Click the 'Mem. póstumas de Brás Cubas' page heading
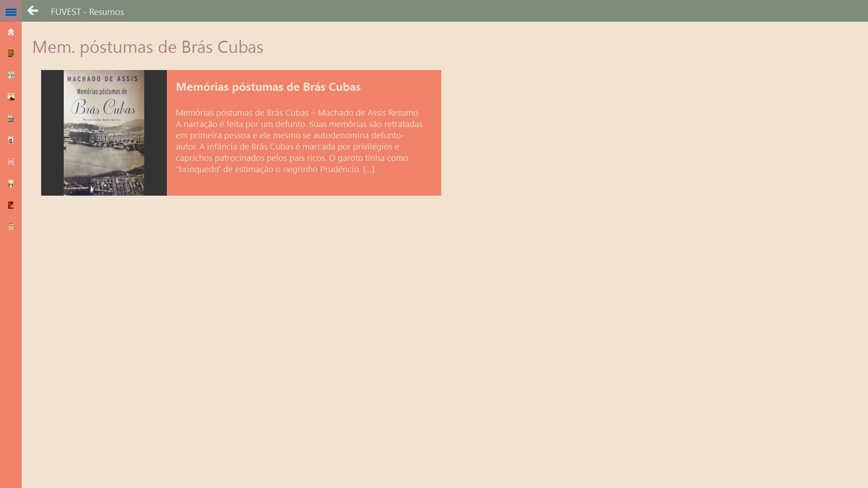This screenshot has height=488, width=868. click(148, 47)
